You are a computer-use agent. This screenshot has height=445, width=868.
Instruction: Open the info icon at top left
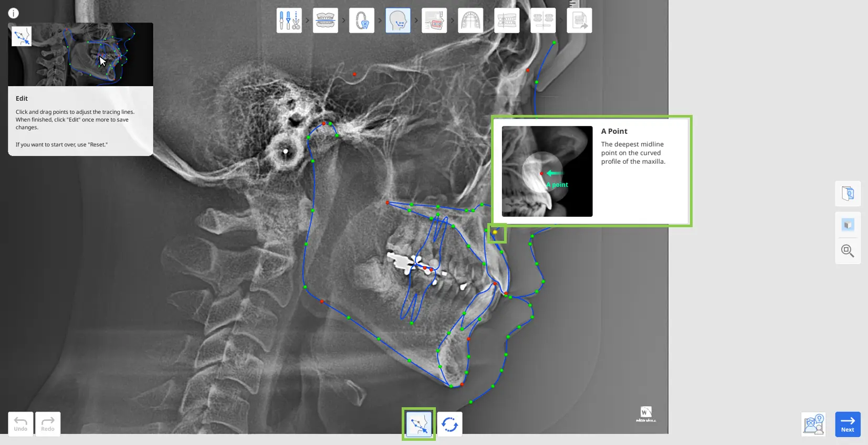point(14,14)
